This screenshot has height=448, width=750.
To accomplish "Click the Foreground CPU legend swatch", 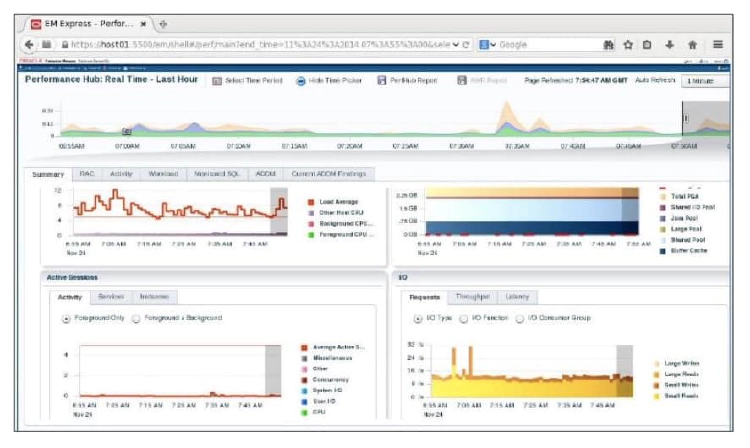I will coord(311,235).
